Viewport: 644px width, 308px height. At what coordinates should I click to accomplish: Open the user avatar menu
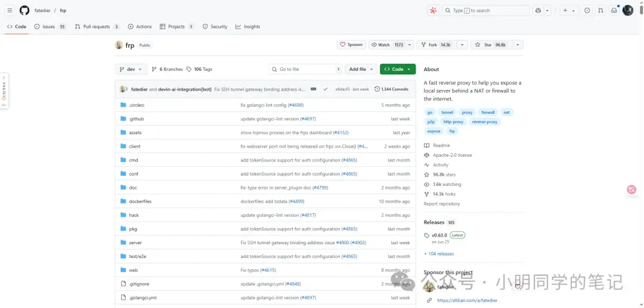[x=627, y=11]
